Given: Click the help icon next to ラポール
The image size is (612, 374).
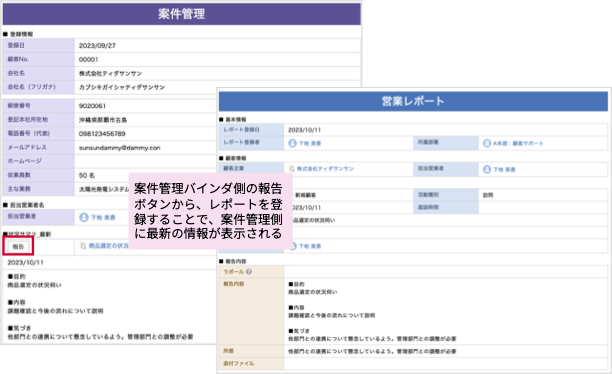Looking at the screenshot, I should click(249, 271).
